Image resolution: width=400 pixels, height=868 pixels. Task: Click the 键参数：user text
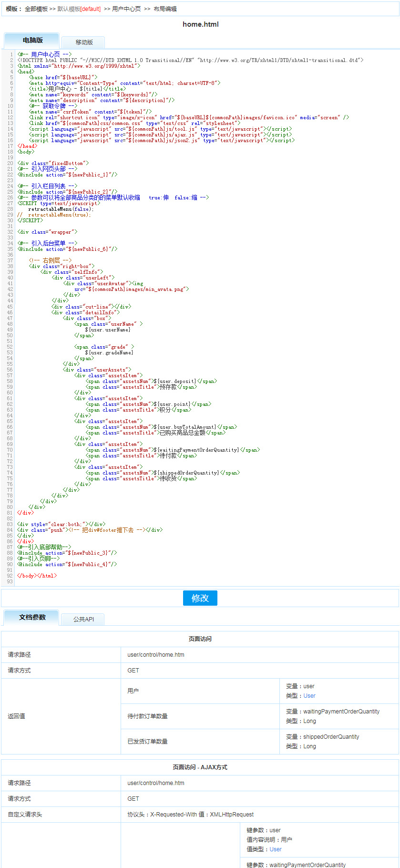[264, 830]
